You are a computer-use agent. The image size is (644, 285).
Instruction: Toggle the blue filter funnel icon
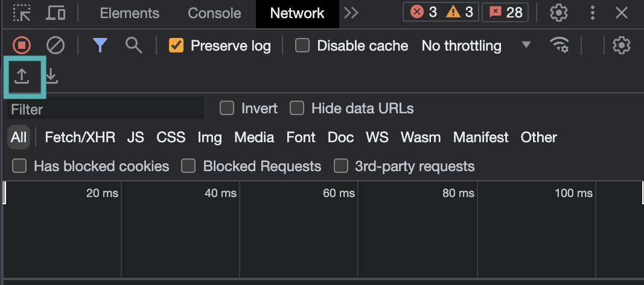(100, 45)
